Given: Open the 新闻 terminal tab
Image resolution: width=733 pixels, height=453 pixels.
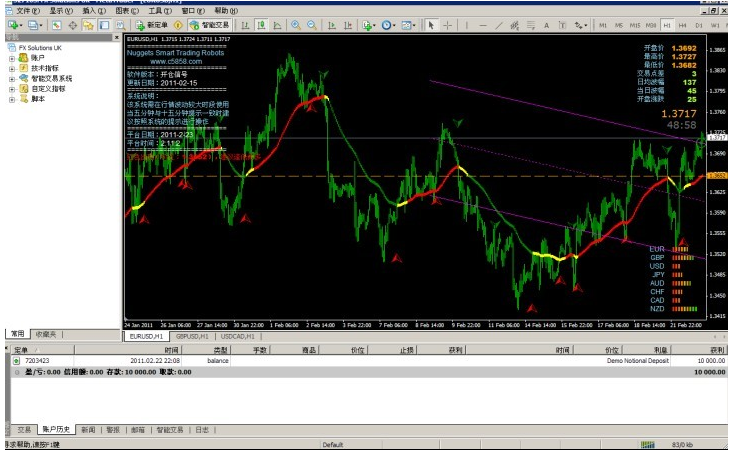Looking at the screenshot, I should (x=88, y=430).
